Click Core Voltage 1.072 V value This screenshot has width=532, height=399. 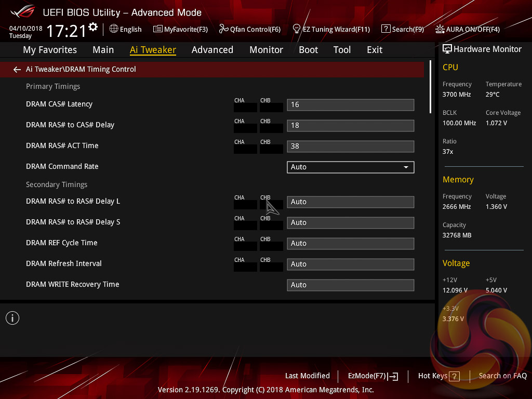[x=496, y=123]
